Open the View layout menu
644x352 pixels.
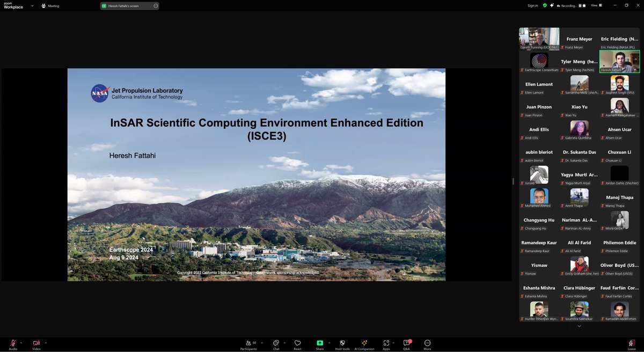pos(596,5)
